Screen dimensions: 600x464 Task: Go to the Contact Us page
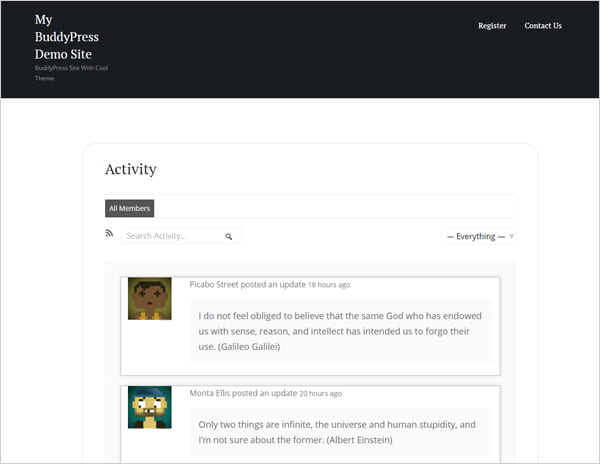[543, 26]
